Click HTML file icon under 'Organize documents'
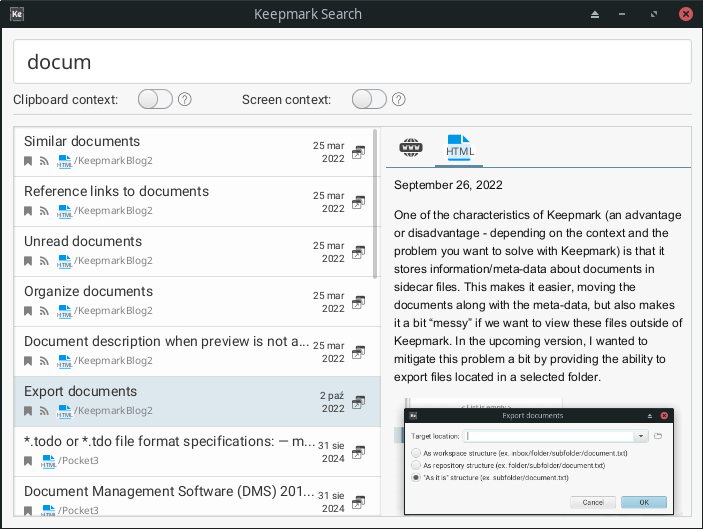Image resolution: width=703 pixels, height=529 pixels. (x=64, y=311)
